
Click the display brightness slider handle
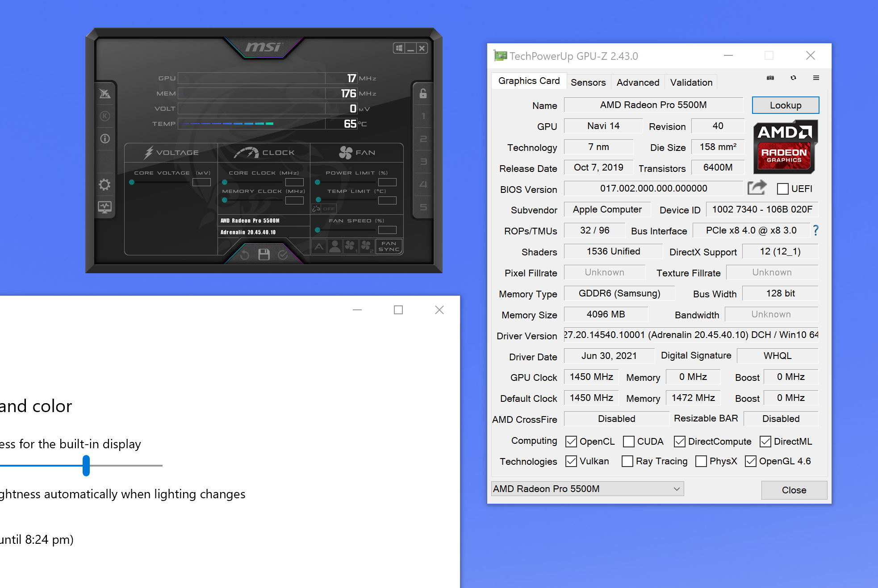(86, 465)
